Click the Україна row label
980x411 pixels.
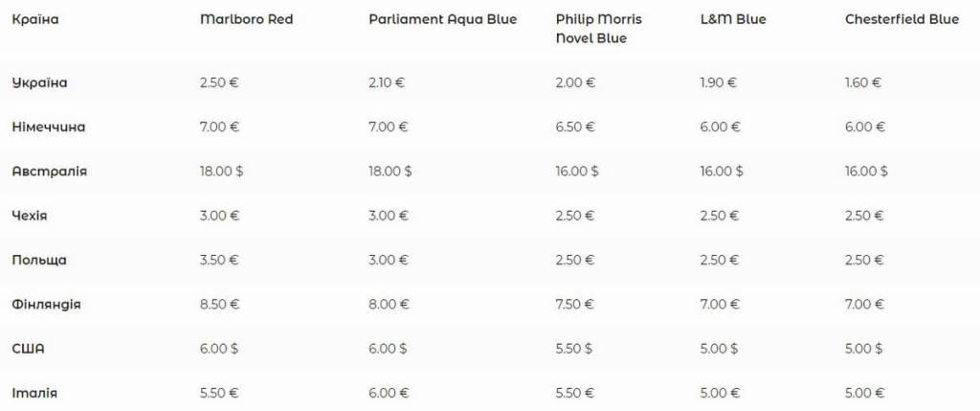(39, 82)
